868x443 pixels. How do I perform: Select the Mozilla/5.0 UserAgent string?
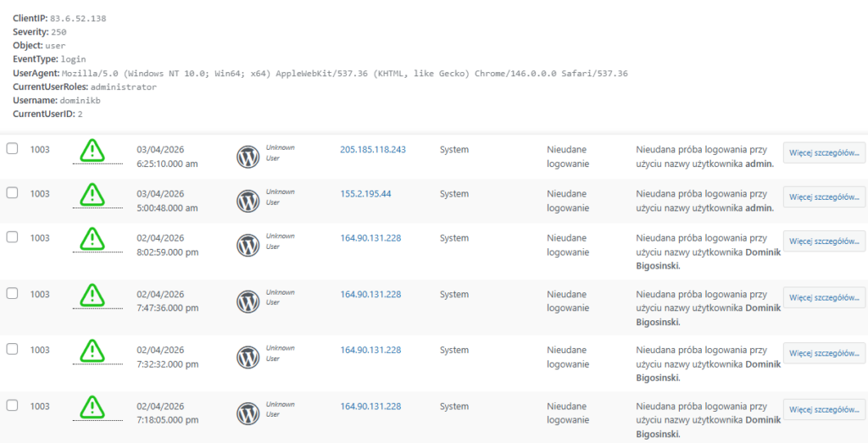coord(345,73)
